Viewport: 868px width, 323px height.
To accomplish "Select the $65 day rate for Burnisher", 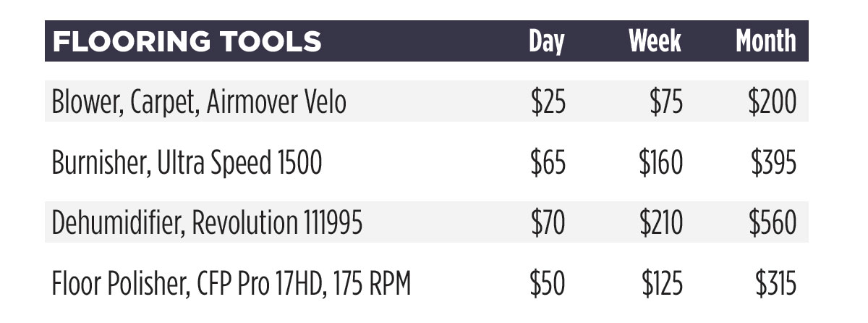I will [547, 164].
